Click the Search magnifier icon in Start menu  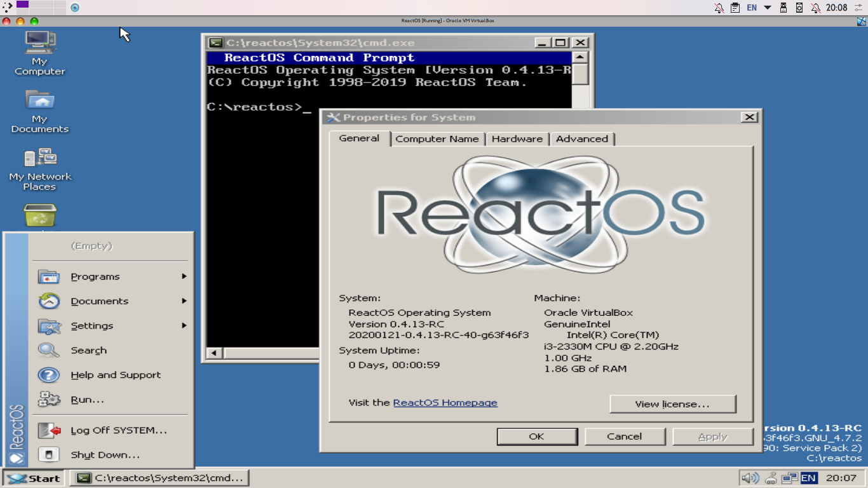(x=49, y=350)
